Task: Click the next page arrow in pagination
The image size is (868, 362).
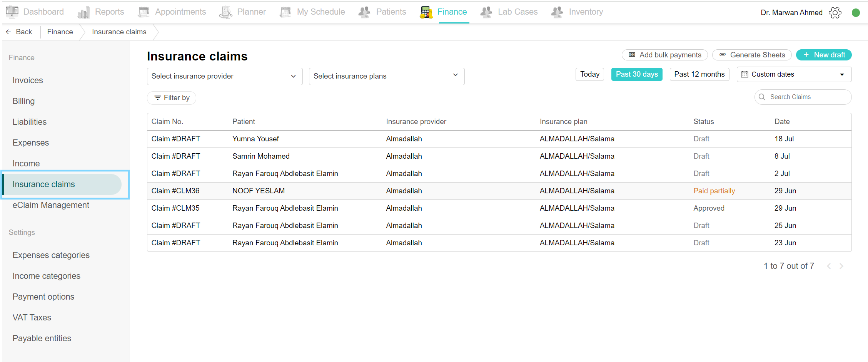Action: click(841, 266)
